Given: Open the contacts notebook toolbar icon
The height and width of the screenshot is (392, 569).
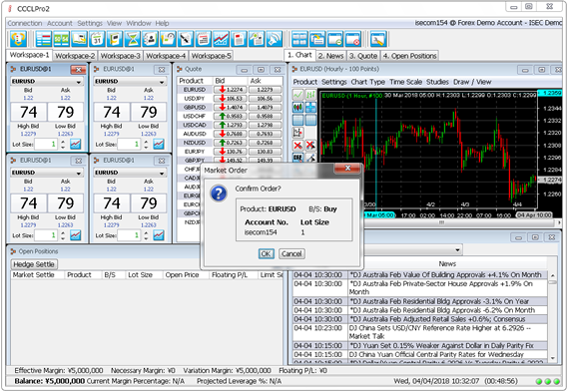Looking at the screenshot, I should coord(150,39).
